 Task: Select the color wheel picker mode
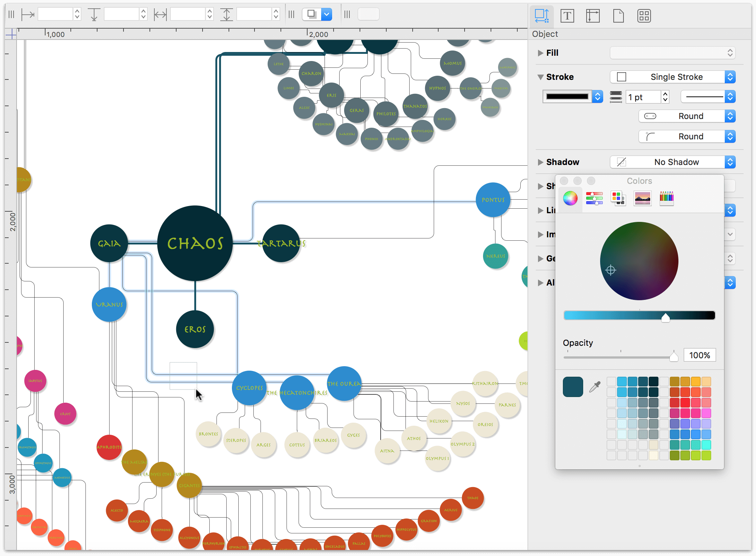click(570, 198)
